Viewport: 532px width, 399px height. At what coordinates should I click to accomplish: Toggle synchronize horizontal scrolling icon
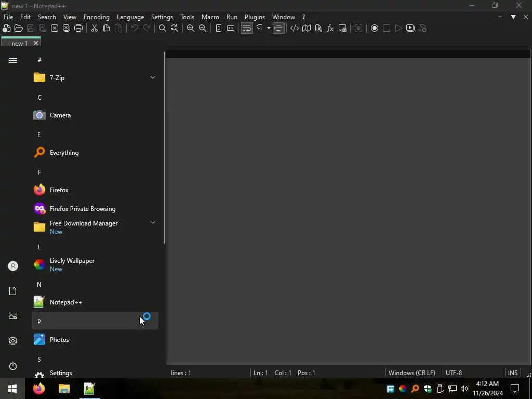[x=231, y=29]
